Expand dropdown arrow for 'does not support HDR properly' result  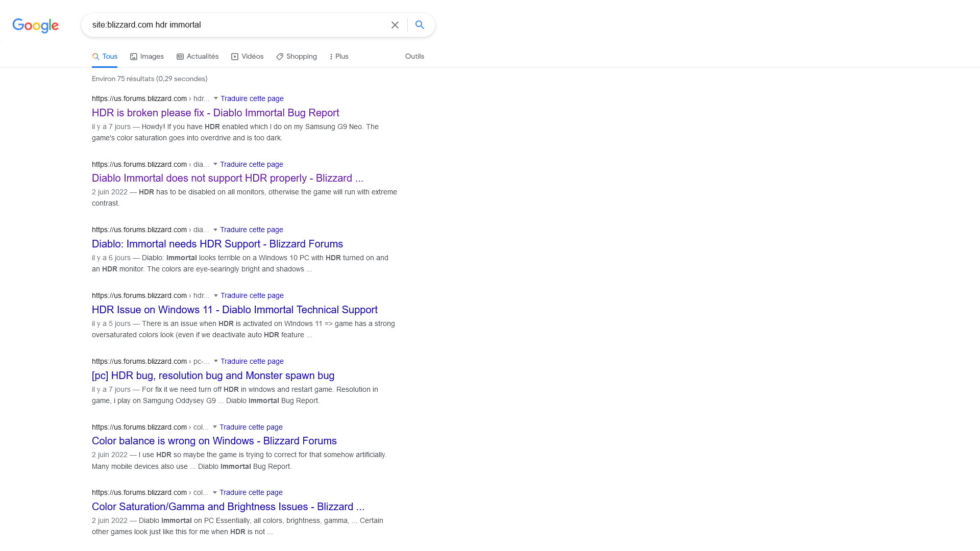pos(215,164)
